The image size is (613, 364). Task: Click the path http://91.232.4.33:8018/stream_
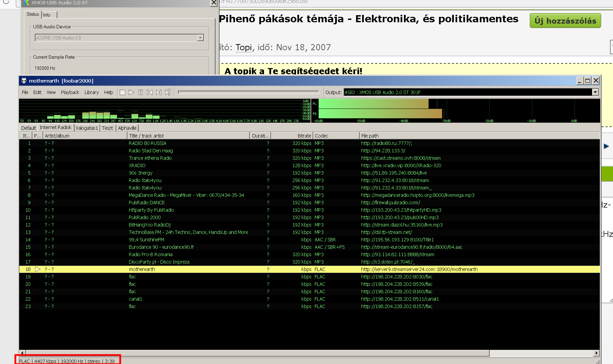click(x=396, y=188)
